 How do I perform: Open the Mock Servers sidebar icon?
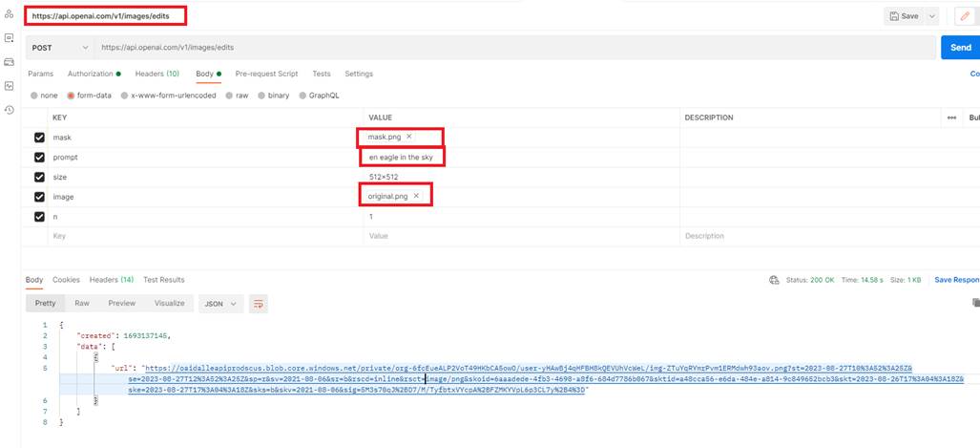9,62
